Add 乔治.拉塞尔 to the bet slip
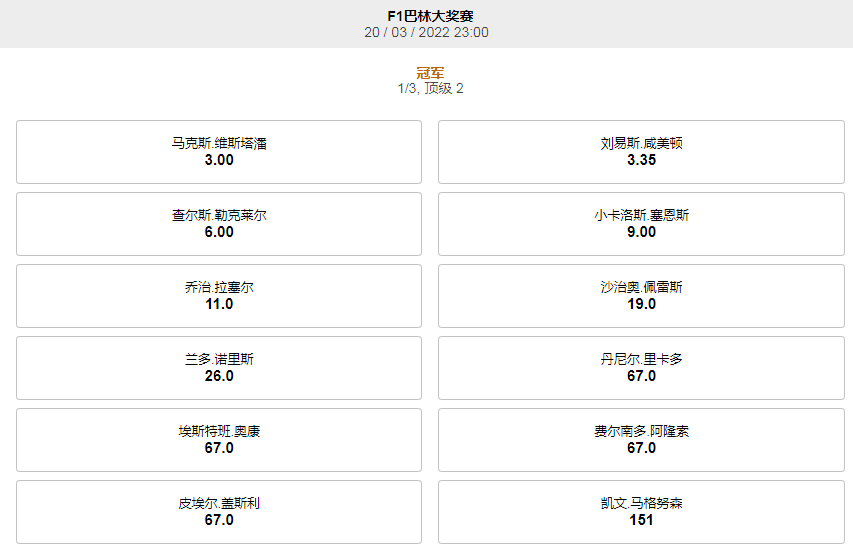 pos(219,296)
